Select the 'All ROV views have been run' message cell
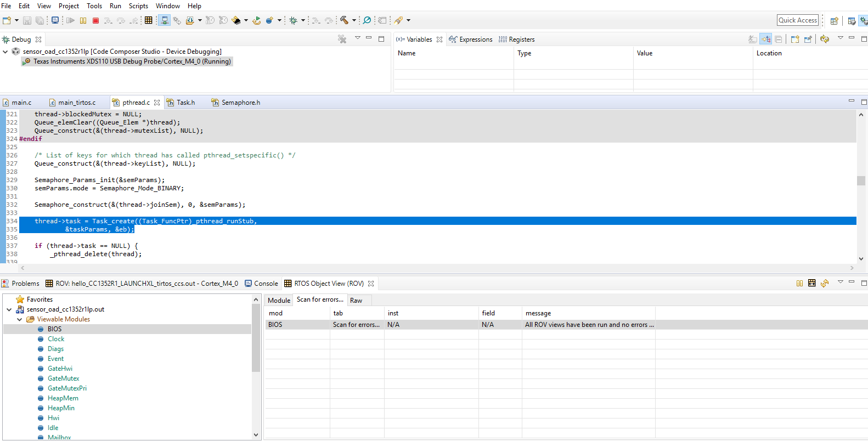 click(589, 325)
